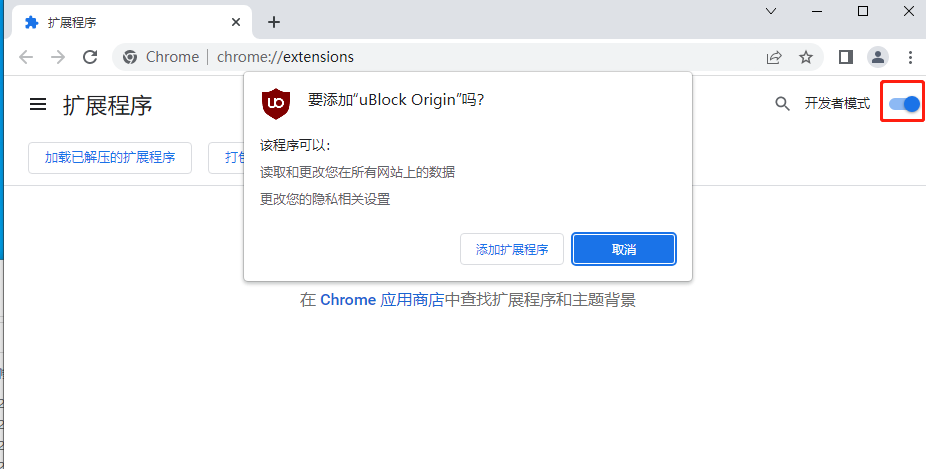Share this page via share icon
This screenshot has width=926, height=469.
pyautogui.click(x=774, y=57)
